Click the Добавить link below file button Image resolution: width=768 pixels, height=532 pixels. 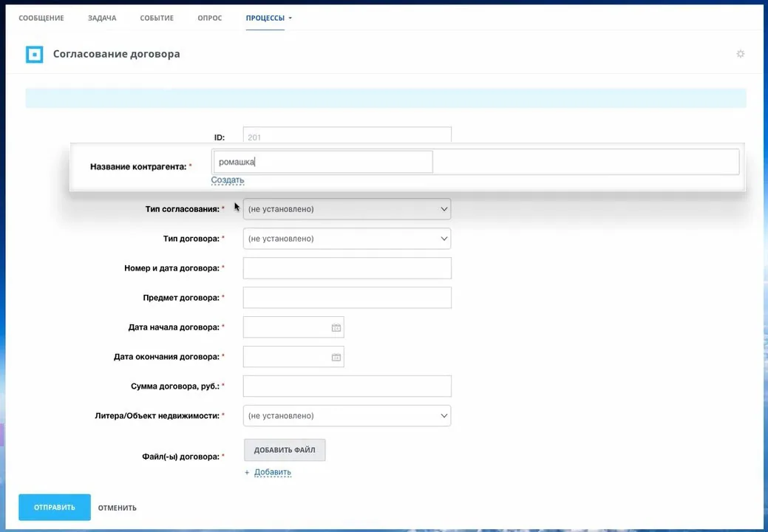coord(272,472)
